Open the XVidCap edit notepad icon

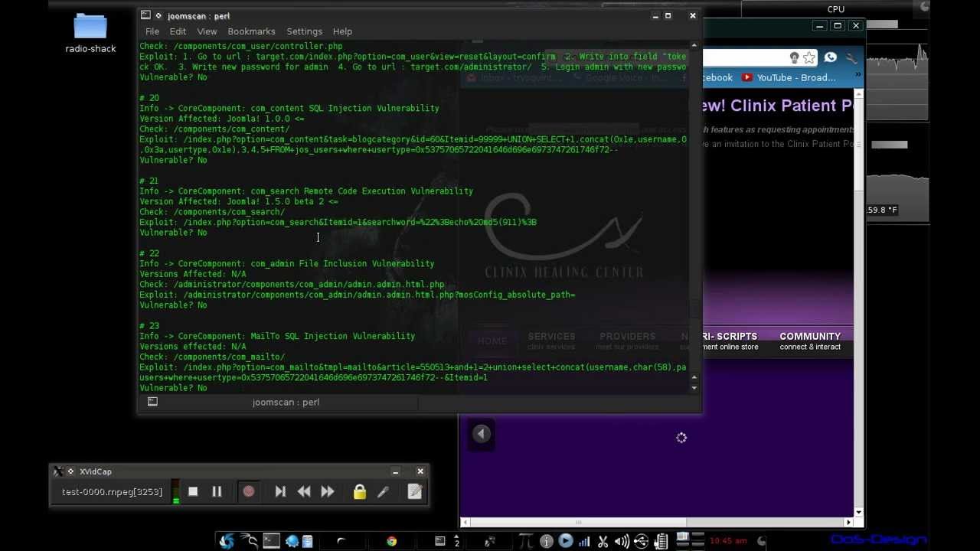(414, 491)
